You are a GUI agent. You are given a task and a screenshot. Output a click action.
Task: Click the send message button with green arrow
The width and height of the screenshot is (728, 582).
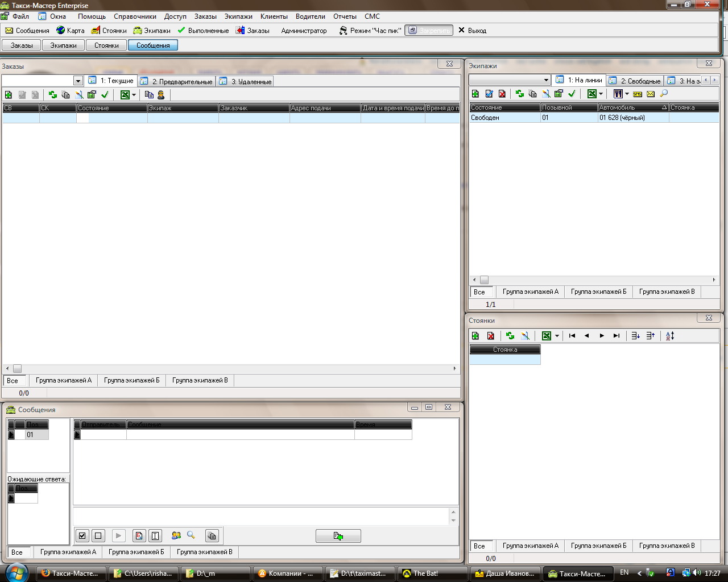pyautogui.click(x=338, y=536)
